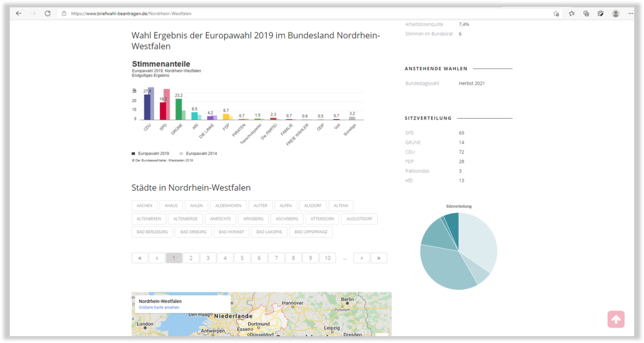Go to pagination page 4

(225, 258)
